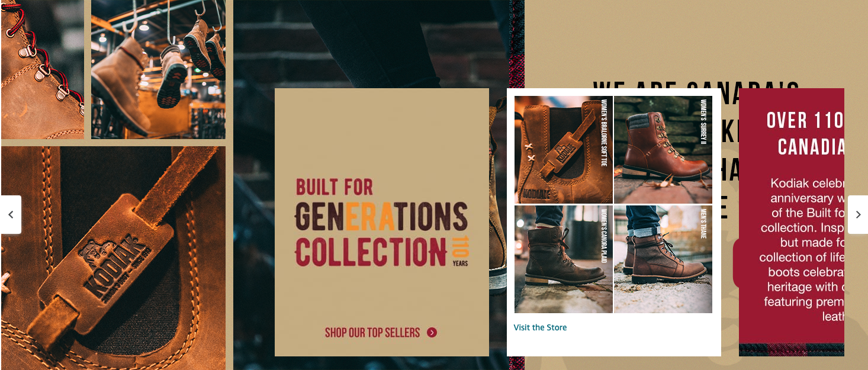Select the Women's Bralorne Soft Toe boot image
The image size is (868, 370).
563,150
